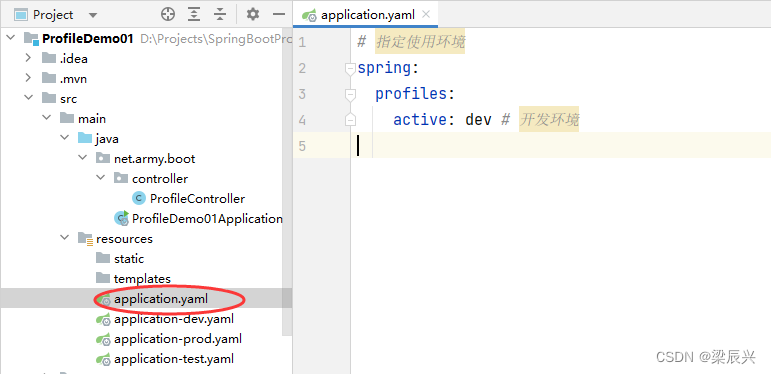771x374 pixels.
Task: Collapse the java source folder
Action: pyautogui.click(x=64, y=139)
